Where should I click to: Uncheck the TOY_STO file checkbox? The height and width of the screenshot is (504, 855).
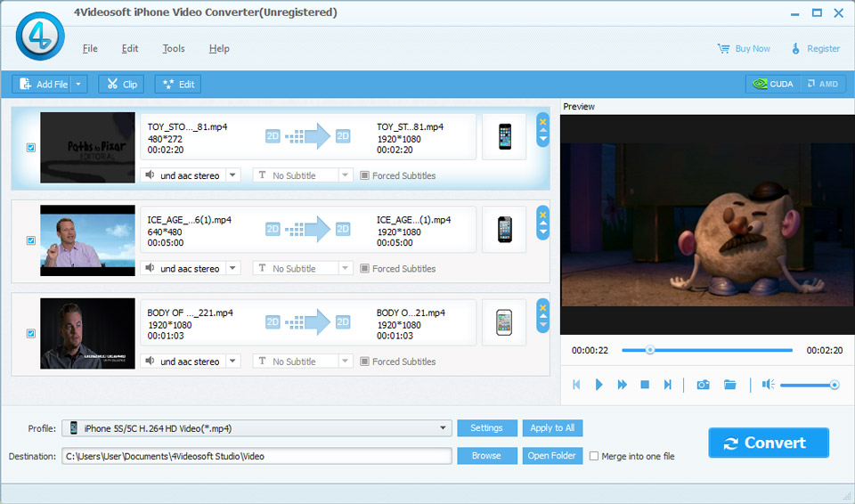click(31, 147)
